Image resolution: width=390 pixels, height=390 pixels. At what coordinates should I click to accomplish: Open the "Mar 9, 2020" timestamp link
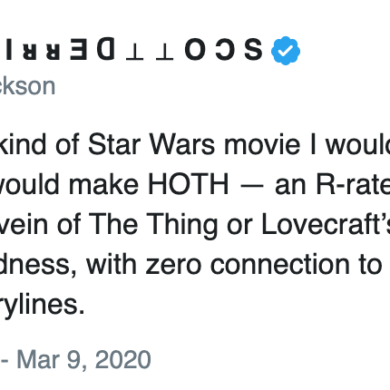84,360
